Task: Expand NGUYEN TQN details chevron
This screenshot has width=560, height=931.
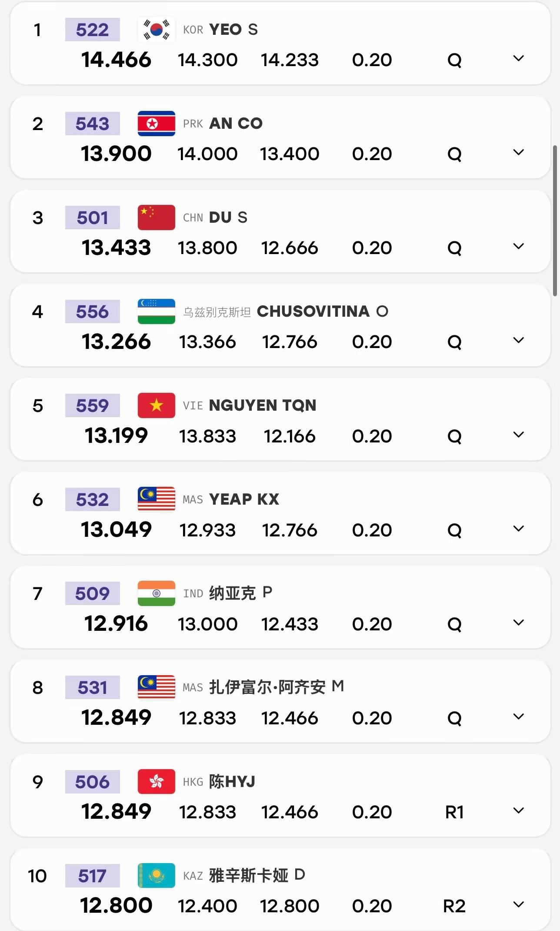Action: click(x=518, y=435)
